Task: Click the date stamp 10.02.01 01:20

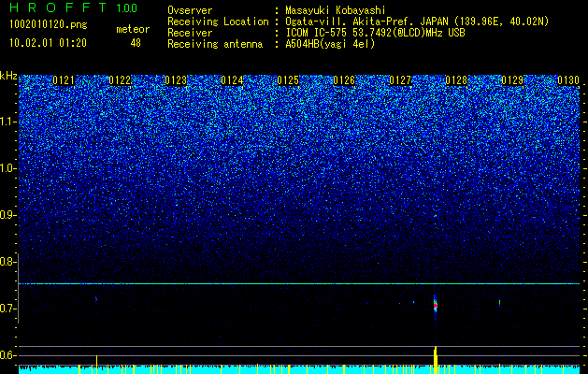Action: [48, 43]
